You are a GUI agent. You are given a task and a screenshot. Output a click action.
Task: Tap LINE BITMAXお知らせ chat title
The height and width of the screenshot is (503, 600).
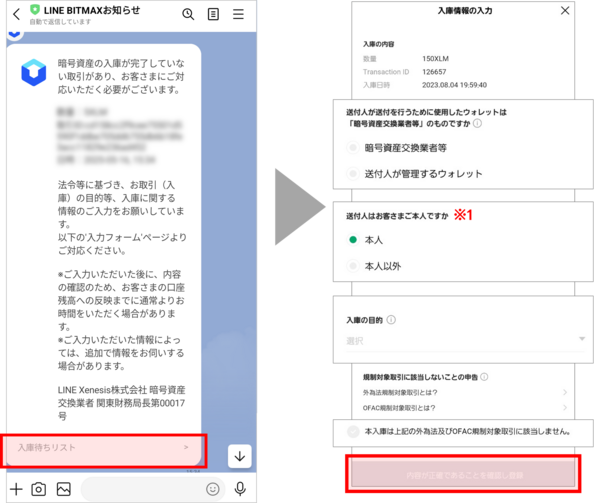click(x=92, y=10)
